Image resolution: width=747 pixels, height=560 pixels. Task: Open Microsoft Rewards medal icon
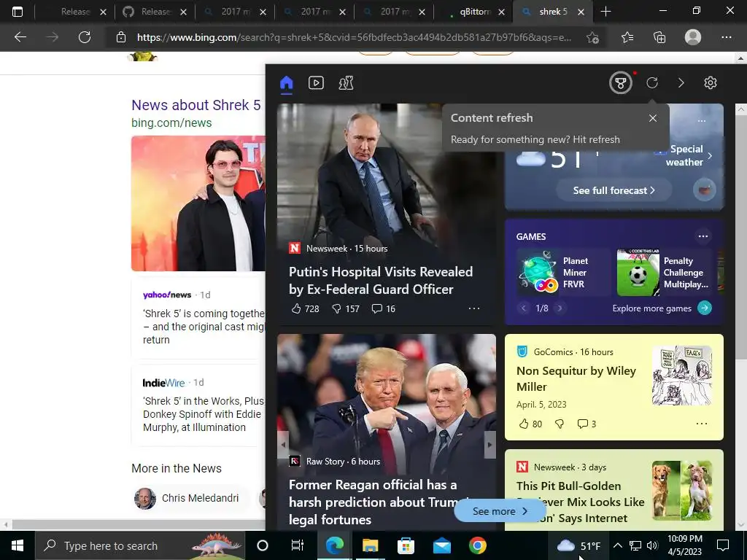tap(620, 83)
